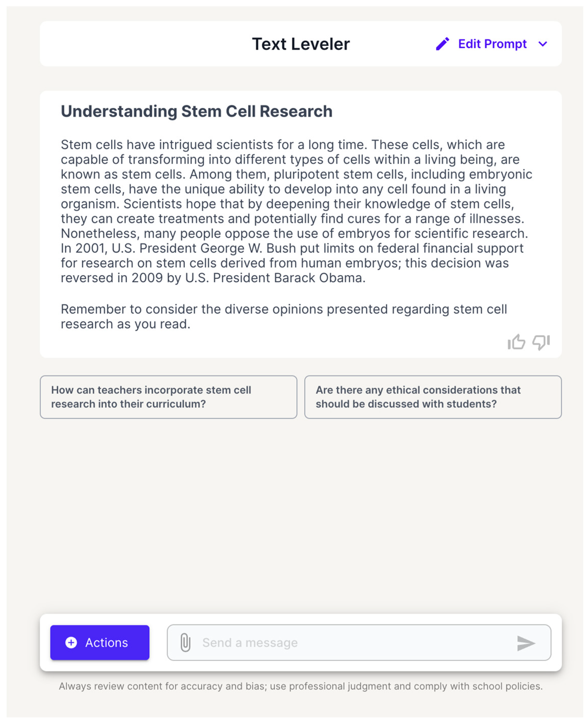Mark the response with thumbs down
Screen dimensions: 588x724
coord(541,342)
